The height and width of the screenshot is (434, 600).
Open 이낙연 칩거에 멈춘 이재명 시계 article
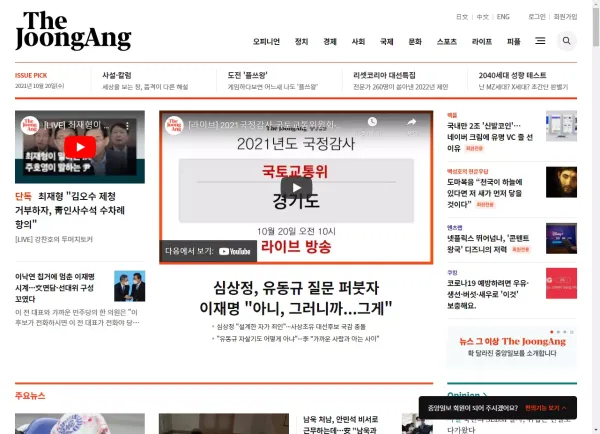click(x=55, y=287)
